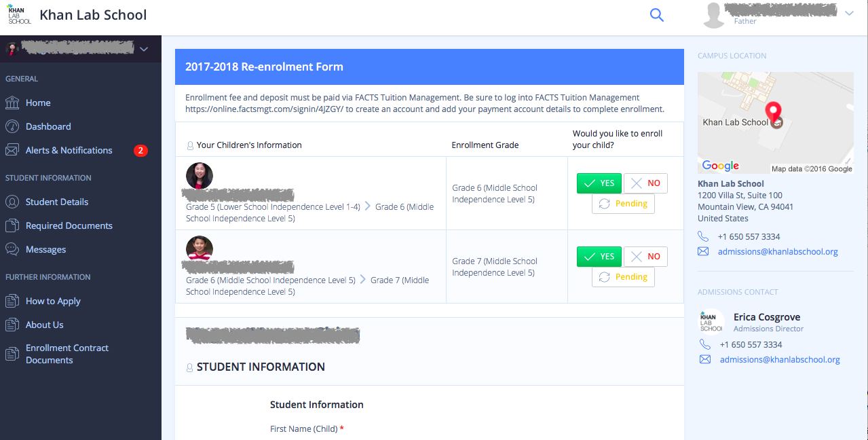Click the red 2 notifications badge

[x=140, y=151]
